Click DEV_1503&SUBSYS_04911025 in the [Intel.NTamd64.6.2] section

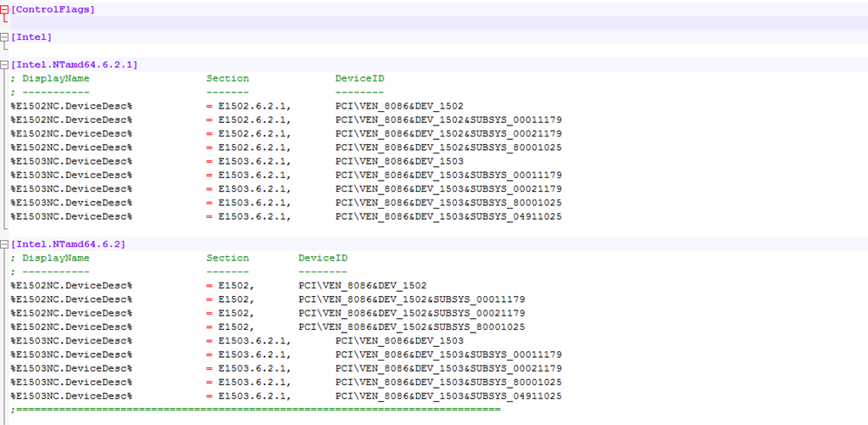[x=448, y=397]
